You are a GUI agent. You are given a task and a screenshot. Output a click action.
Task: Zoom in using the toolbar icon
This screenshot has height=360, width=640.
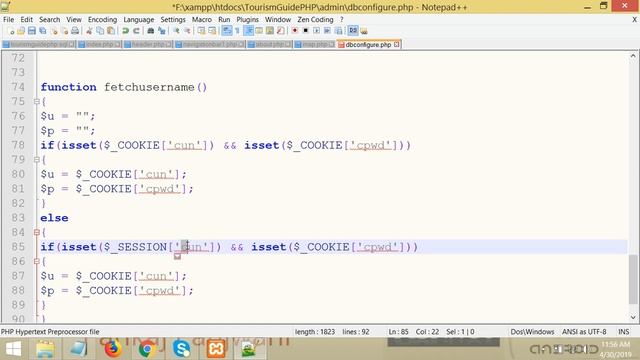[176, 31]
